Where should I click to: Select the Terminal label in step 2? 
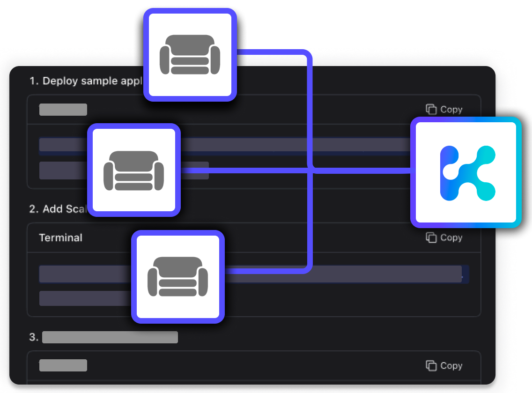pos(61,237)
